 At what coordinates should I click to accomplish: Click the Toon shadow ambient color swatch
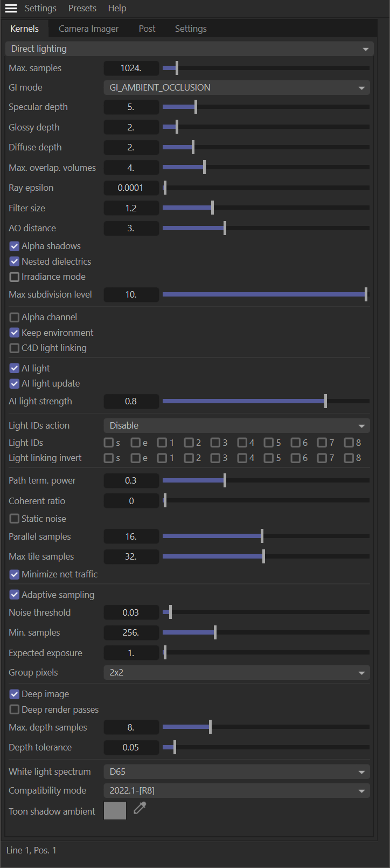(x=115, y=810)
